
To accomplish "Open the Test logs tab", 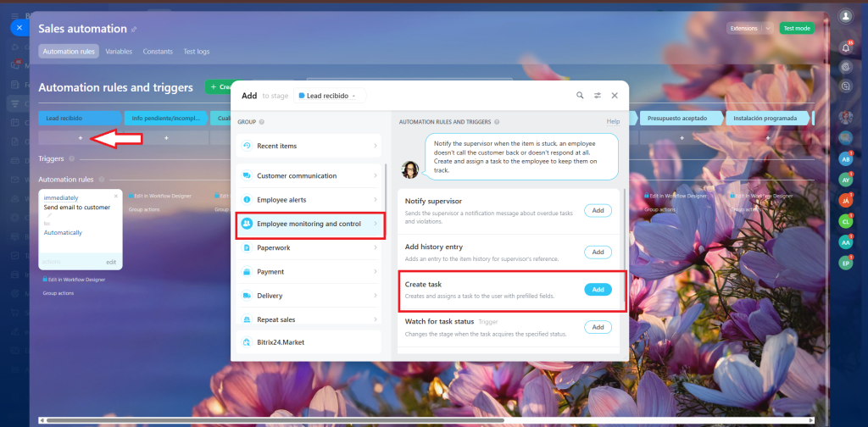I will click(197, 52).
